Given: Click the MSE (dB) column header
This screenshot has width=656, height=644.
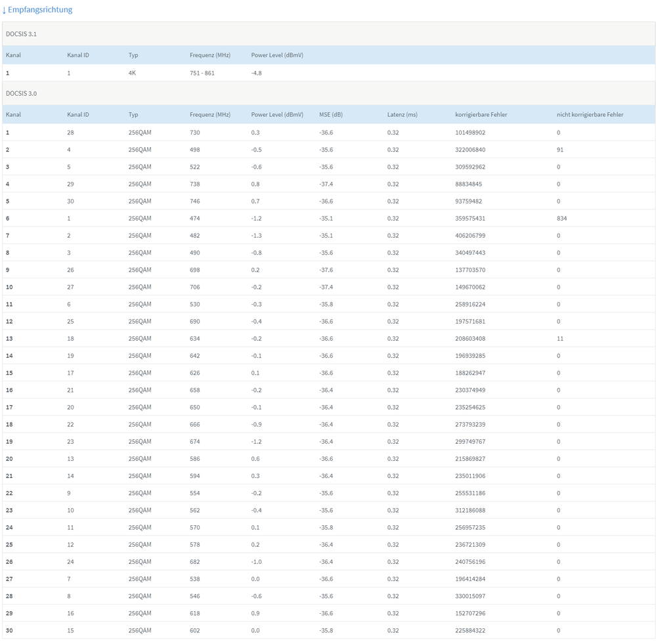Looking at the screenshot, I should 330,114.
